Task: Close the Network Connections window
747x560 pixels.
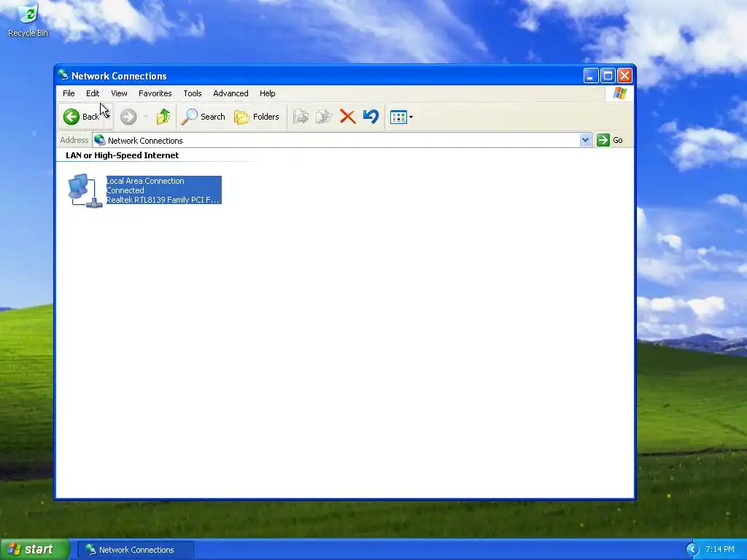Action: click(624, 76)
